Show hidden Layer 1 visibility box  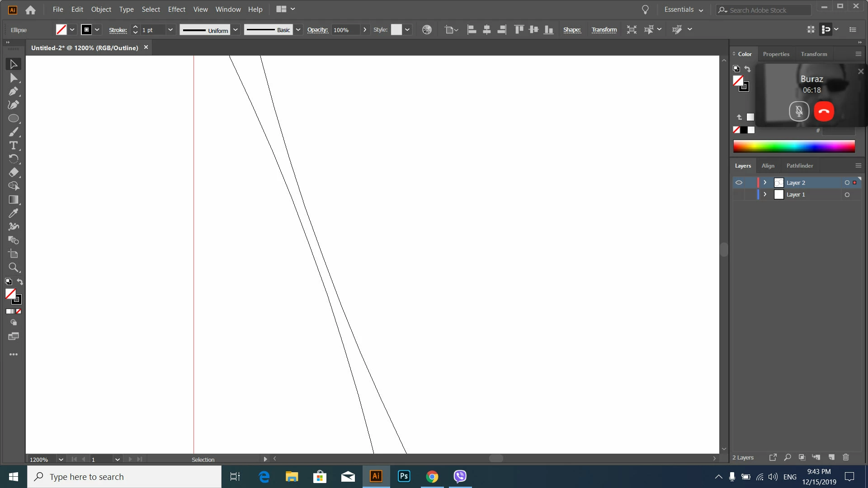coord(739,195)
